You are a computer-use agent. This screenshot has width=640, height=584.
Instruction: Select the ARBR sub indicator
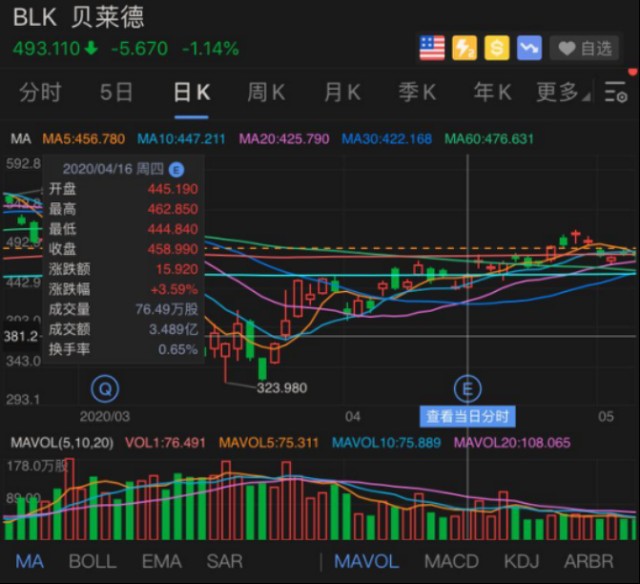point(589,562)
